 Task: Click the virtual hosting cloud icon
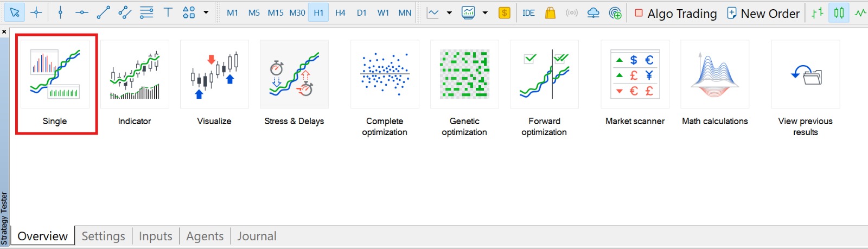593,13
